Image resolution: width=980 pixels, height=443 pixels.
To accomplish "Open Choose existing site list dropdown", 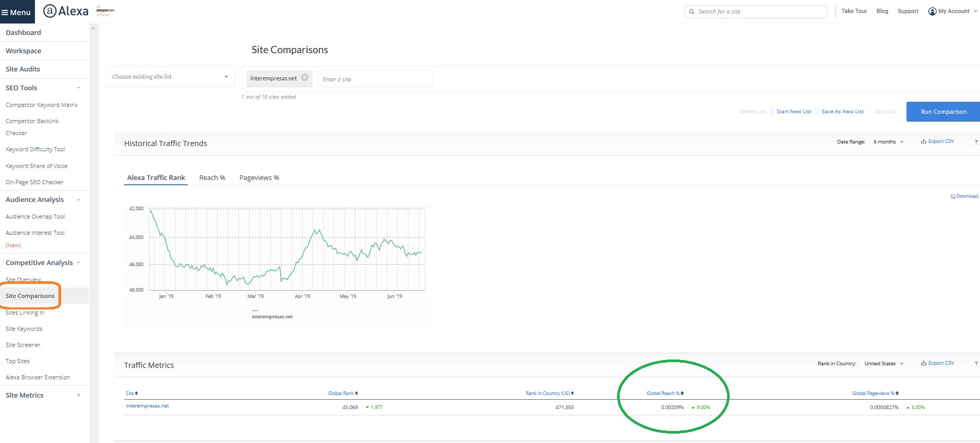I will point(170,77).
